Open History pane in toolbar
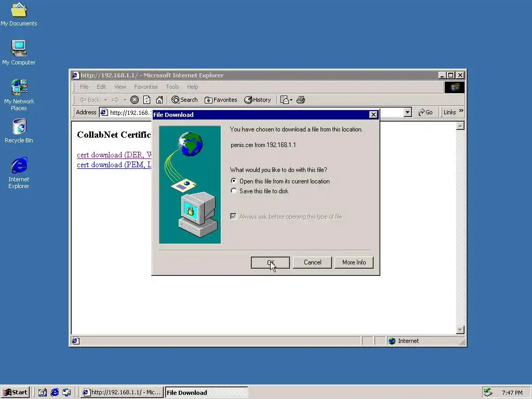 click(258, 100)
